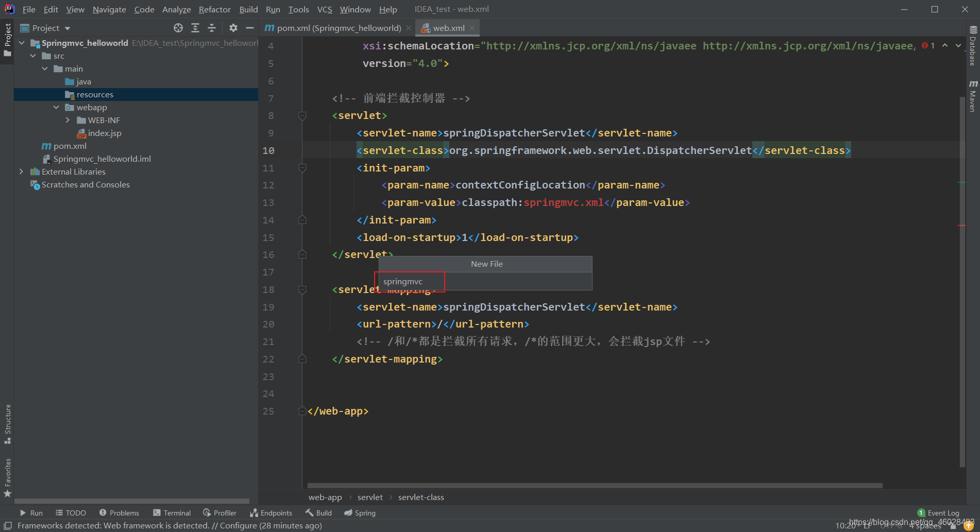Image resolution: width=980 pixels, height=532 pixels.
Task: Open the File menu
Action: tap(29, 9)
